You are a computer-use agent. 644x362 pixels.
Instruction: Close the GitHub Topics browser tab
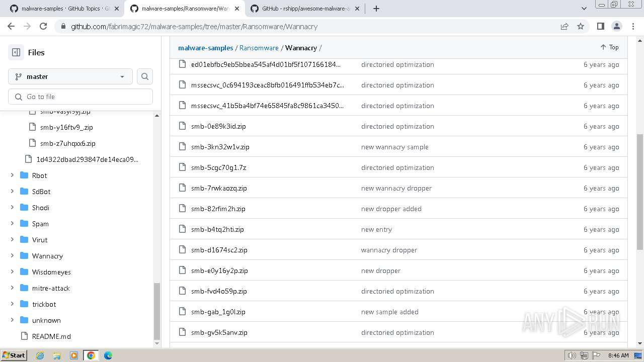tap(117, 9)
